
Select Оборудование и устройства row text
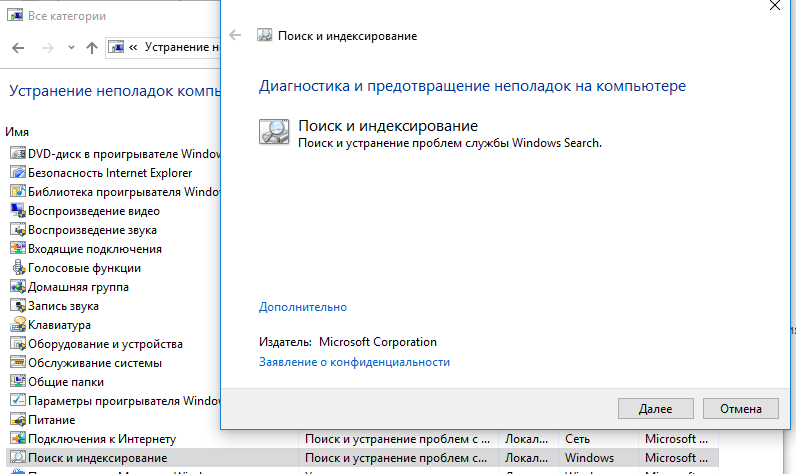(105, 344)
